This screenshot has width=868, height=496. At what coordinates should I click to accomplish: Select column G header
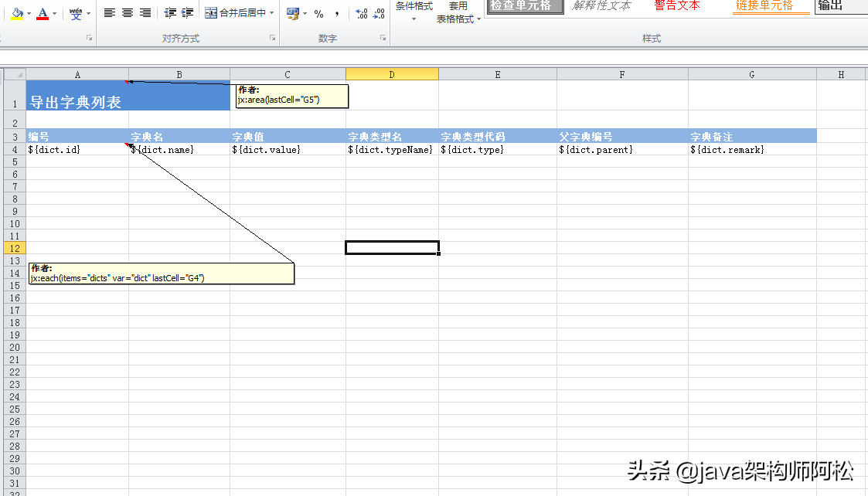click(752, 74)
